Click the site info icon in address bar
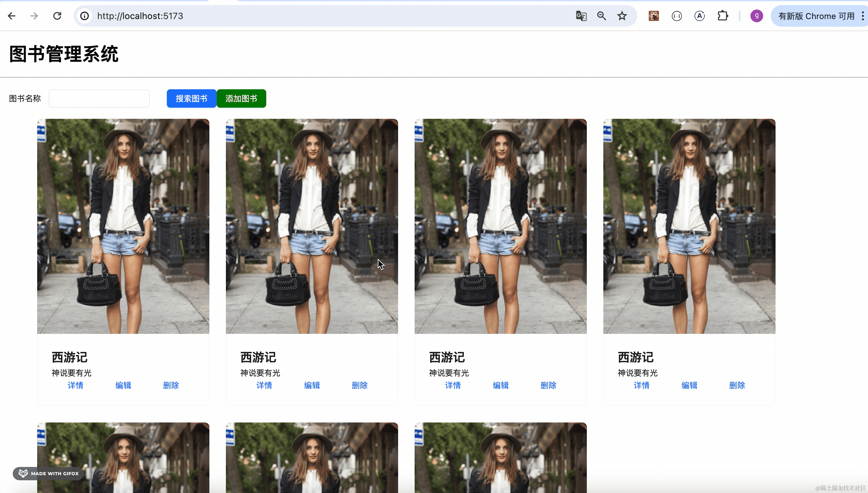Viewport: 868px width, 493px height. [85, 16]
